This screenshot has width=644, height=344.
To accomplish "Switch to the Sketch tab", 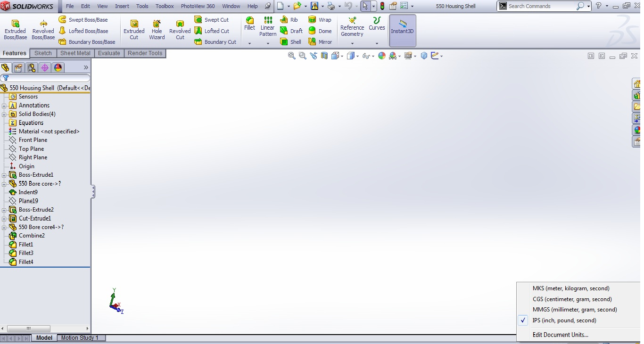I will tap(43, 53).
